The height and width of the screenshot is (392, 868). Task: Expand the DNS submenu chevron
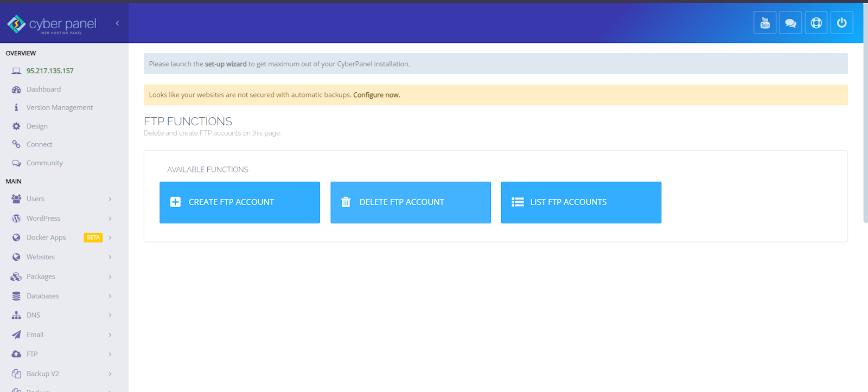pos(110,315)
